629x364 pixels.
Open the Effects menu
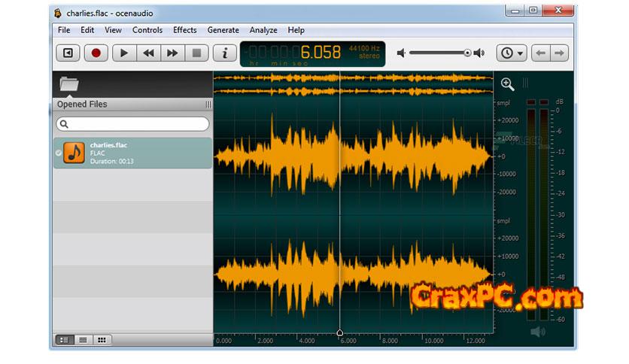(x=184, y=30)
